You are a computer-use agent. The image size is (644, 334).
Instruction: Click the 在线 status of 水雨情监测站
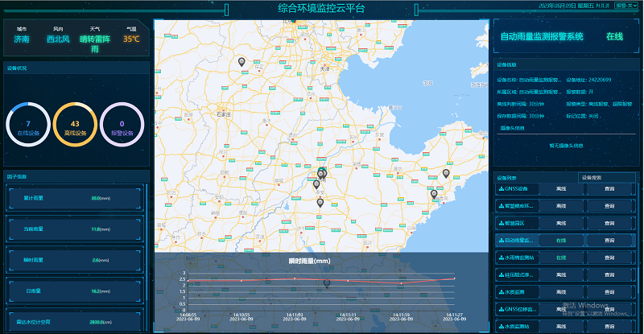(561, 258)
